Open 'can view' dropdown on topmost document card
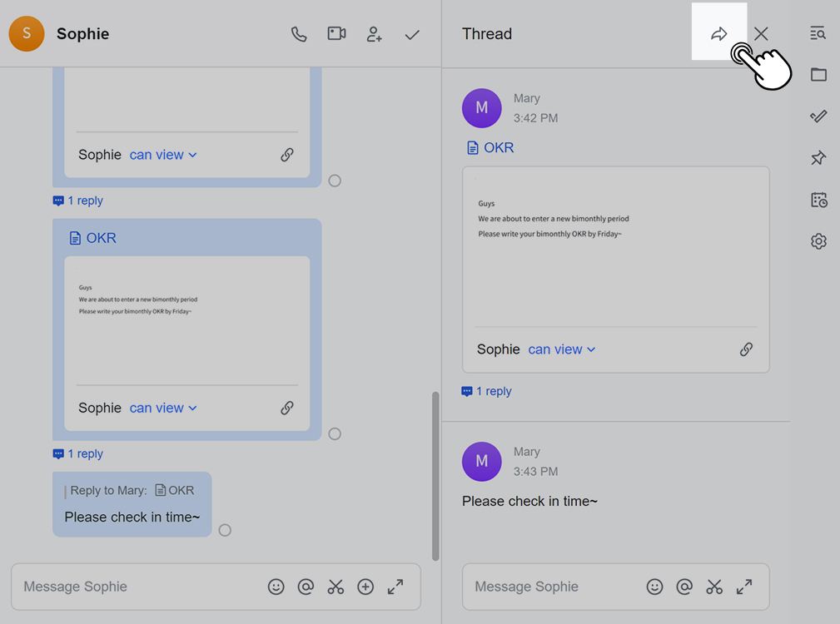Screen dimensions: 840x624 163,155
